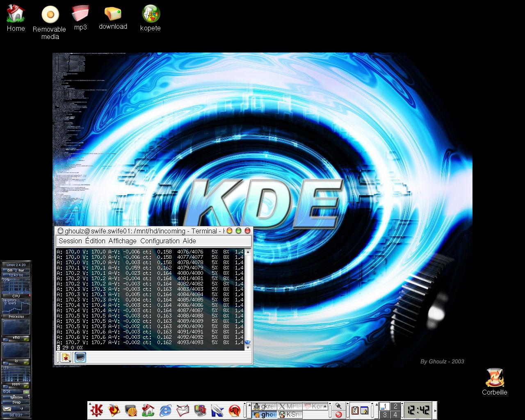525x420 pixels.
Task: Switch to virtual desktop 2
Action: coord(395,406)
